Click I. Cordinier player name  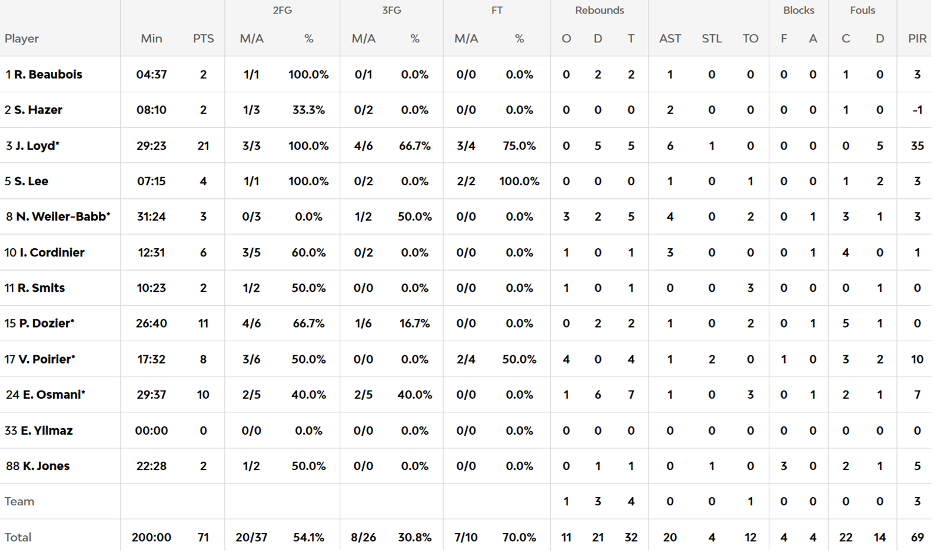pyautogui.click(x=52, y=252)
